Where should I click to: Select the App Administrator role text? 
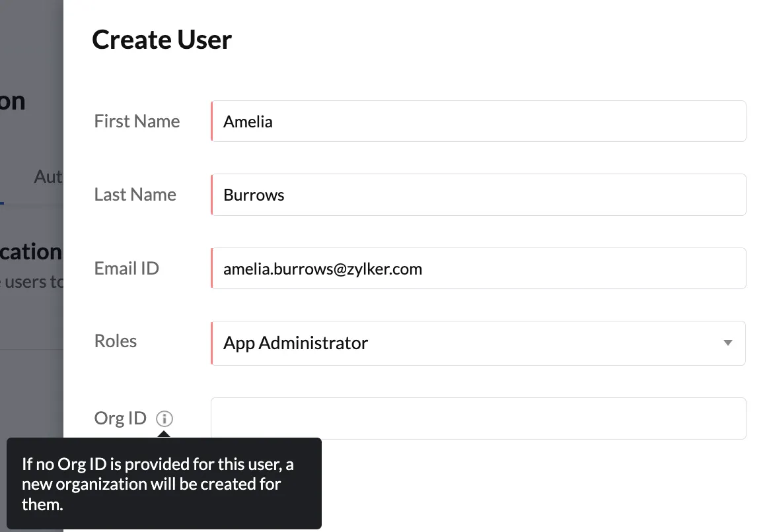pyautogui.click(x=295, y=343)
